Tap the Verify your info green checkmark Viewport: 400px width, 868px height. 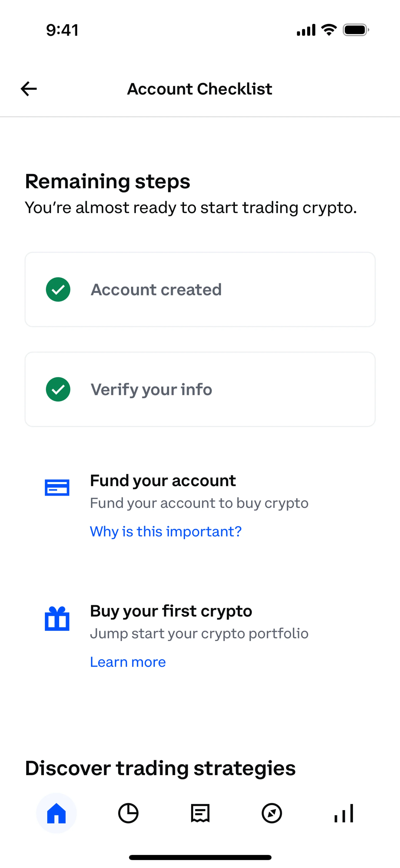(x=58, y=389)
